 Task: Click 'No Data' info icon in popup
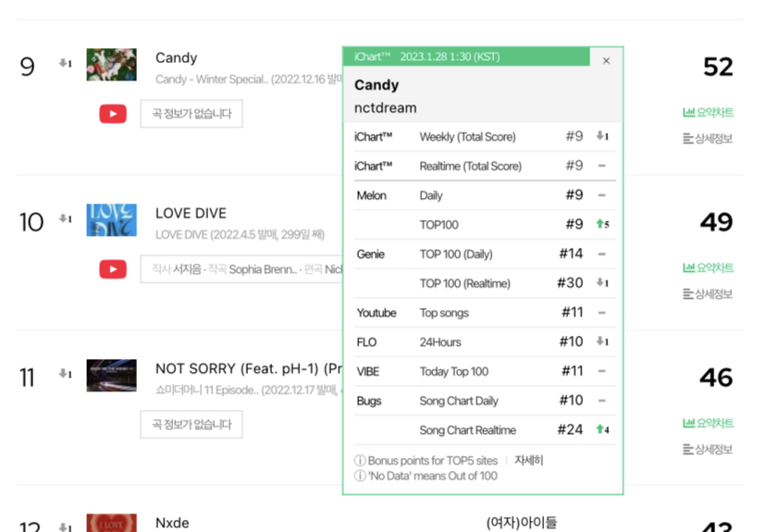[x=360, y=476]
